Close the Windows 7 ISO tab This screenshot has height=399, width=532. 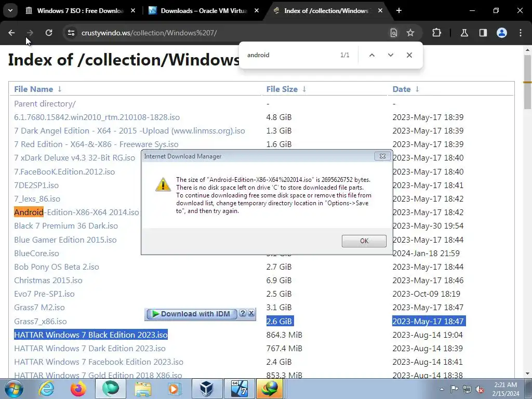pos(133,10)
